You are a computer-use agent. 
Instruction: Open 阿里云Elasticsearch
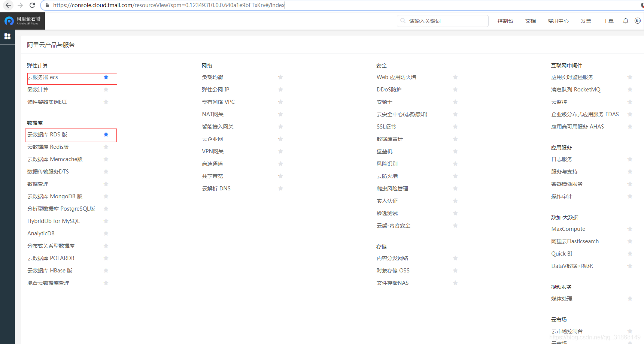[x=575, y=241]
